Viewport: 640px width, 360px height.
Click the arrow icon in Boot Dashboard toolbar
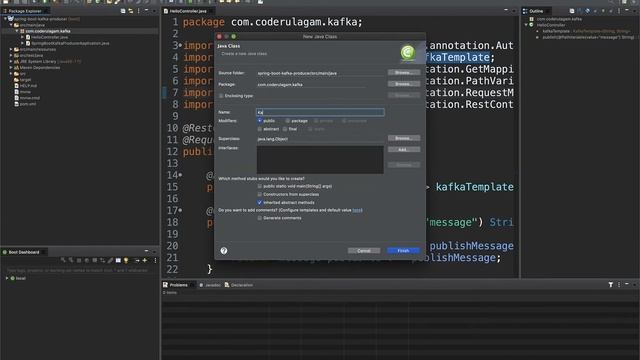tap(137, 260)
